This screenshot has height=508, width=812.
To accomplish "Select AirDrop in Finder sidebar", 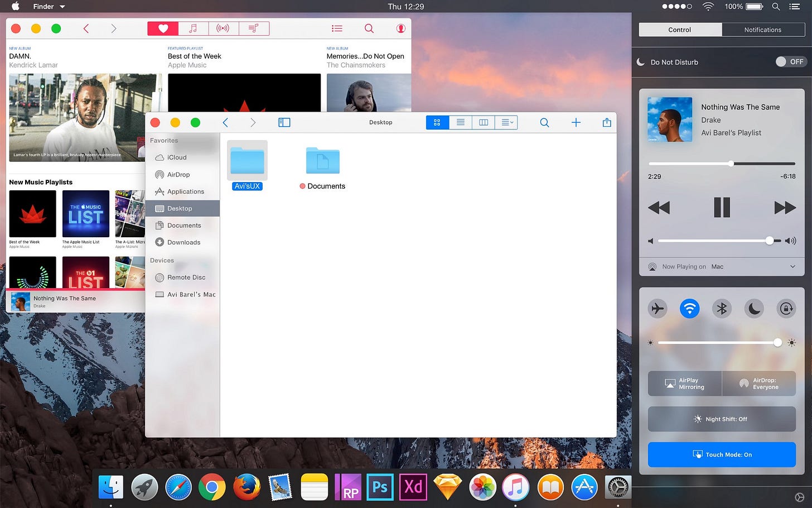I will pos(183,175).
